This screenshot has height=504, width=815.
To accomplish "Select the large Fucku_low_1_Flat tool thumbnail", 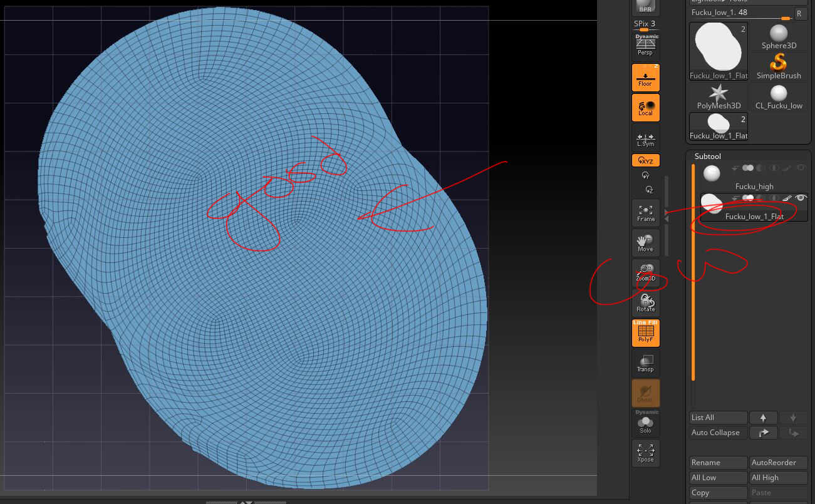I will pyautogui.click(x=719, y=51).
